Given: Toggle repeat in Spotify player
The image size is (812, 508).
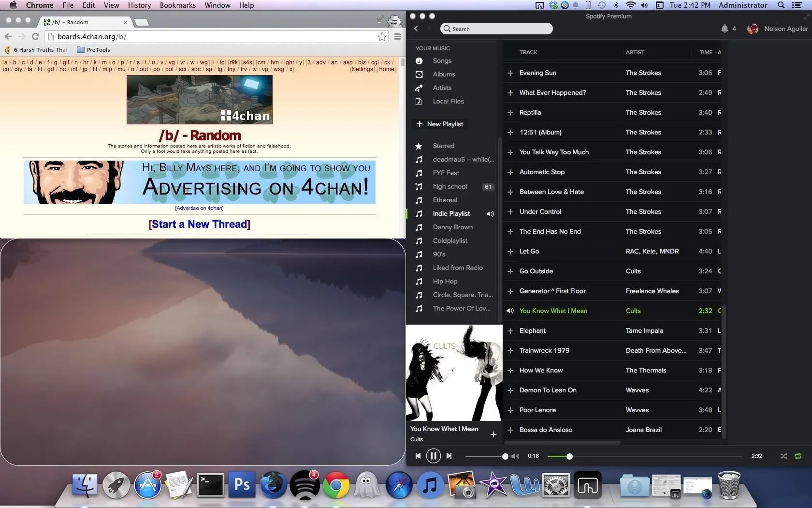Looking at the screenshot, I should coord(798,456).
